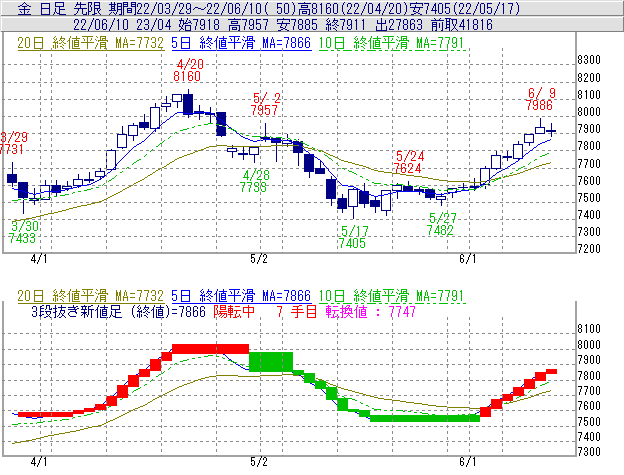Click the '5/2' date label under lower chart
This screenshot has width=624, height=475.
click(x=259, y=462)
